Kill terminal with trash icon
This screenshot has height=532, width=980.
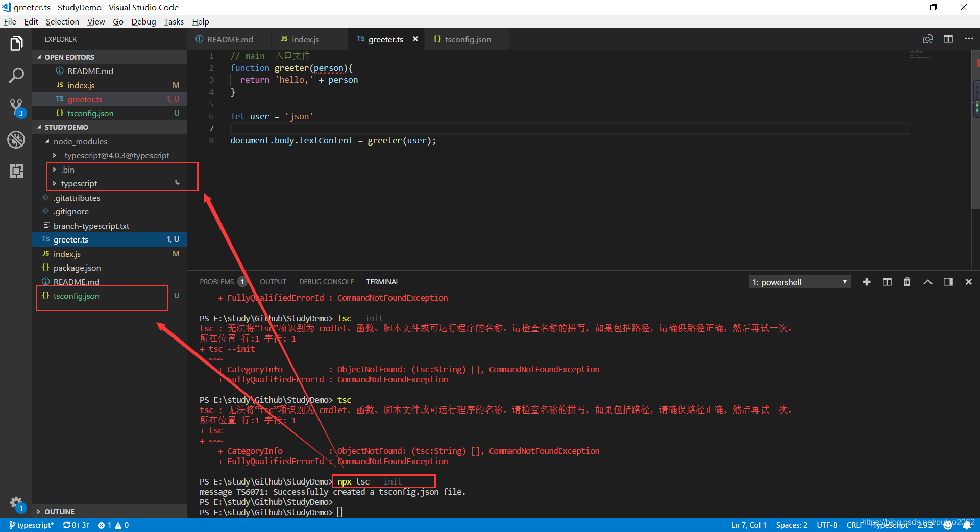point(907,282)
